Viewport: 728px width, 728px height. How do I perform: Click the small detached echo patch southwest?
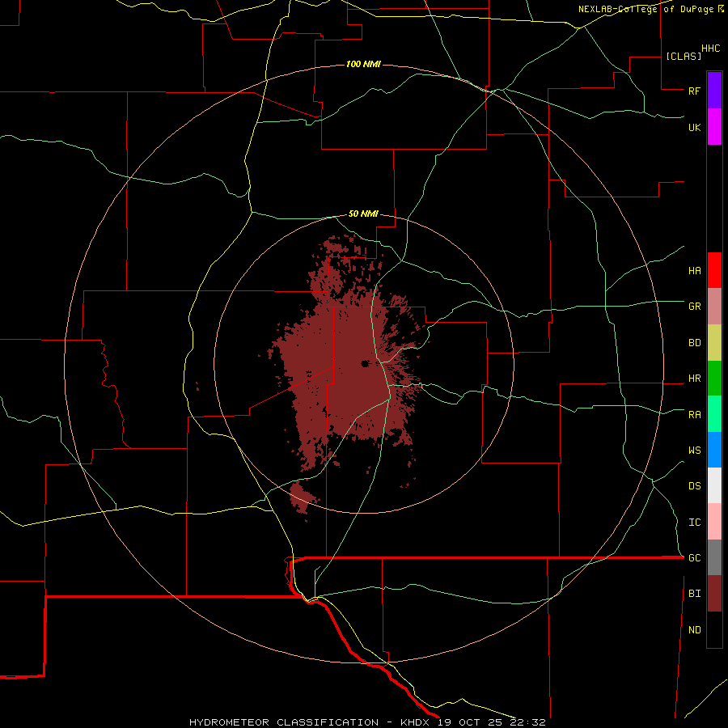tap(303, 497)
